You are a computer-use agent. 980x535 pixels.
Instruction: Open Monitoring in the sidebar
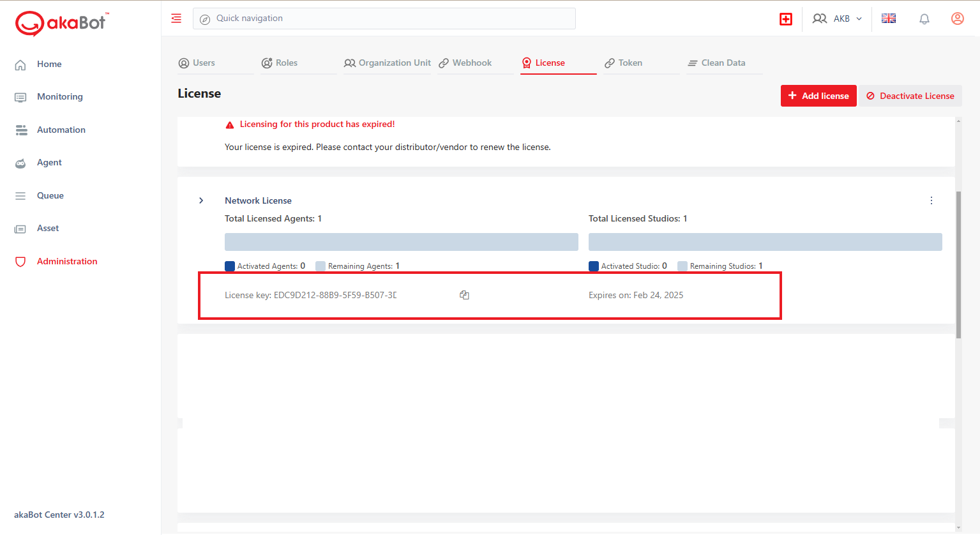[60, 97]
